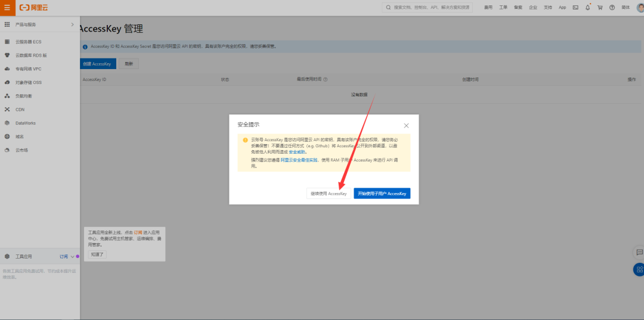The width and height of the screenshot is (644, 320).
Task: Click the 阿里云 logo
Action: (x=34, y=7)
